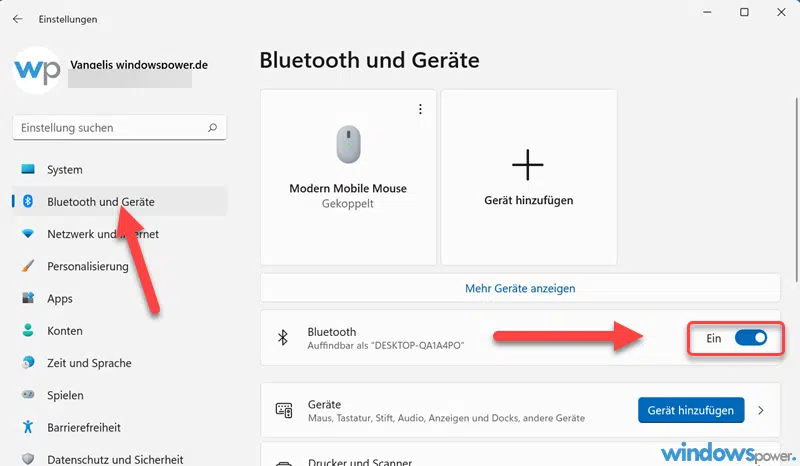Open the three-dot menu on mouse card
800x466 pixels.
click(x=420, y=109)
